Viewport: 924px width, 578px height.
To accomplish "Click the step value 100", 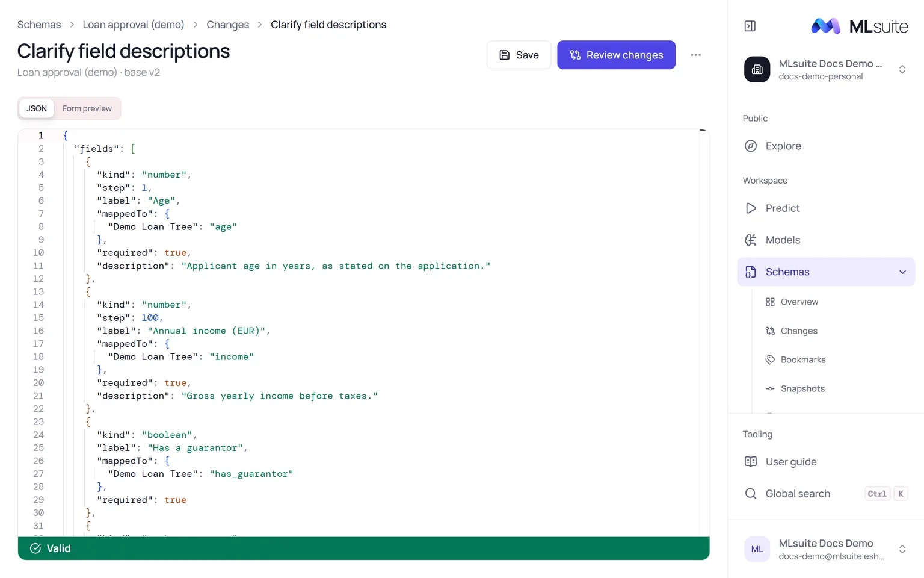I will coord(150,318).
